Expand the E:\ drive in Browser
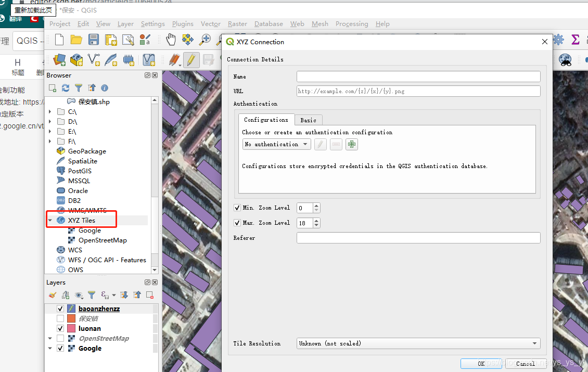 pos(50,132)
